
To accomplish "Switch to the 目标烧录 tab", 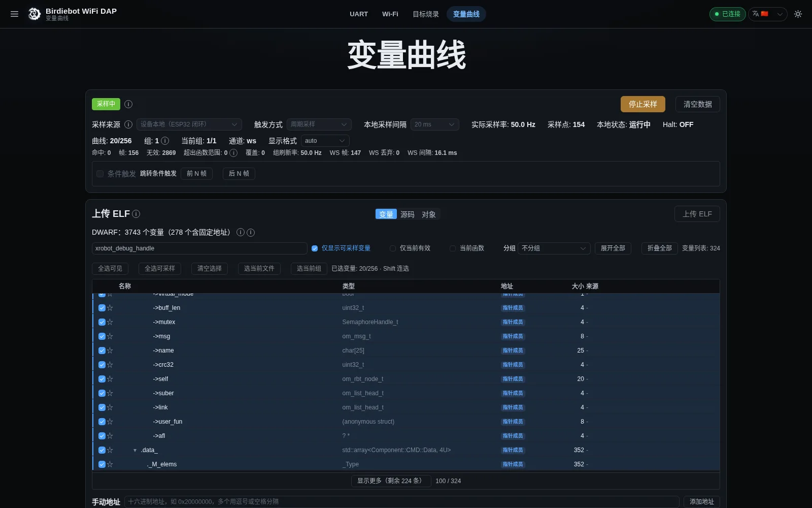I will click(x=426, y=14).
